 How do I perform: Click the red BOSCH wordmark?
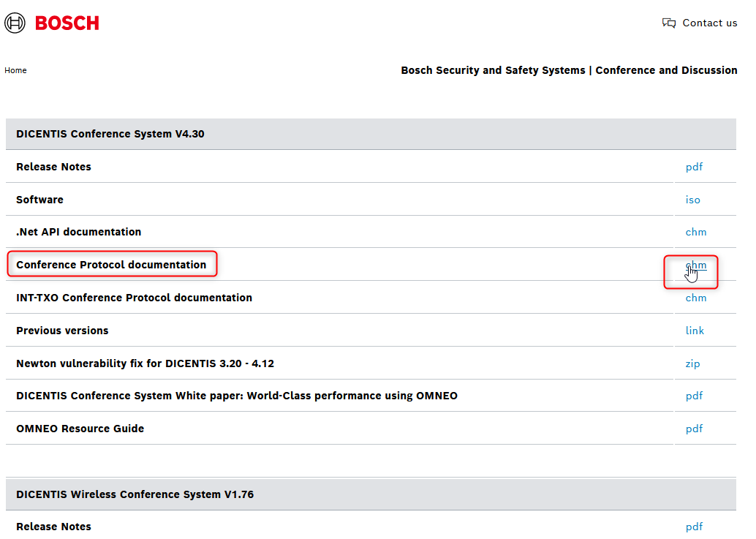(x=67, y=23)
